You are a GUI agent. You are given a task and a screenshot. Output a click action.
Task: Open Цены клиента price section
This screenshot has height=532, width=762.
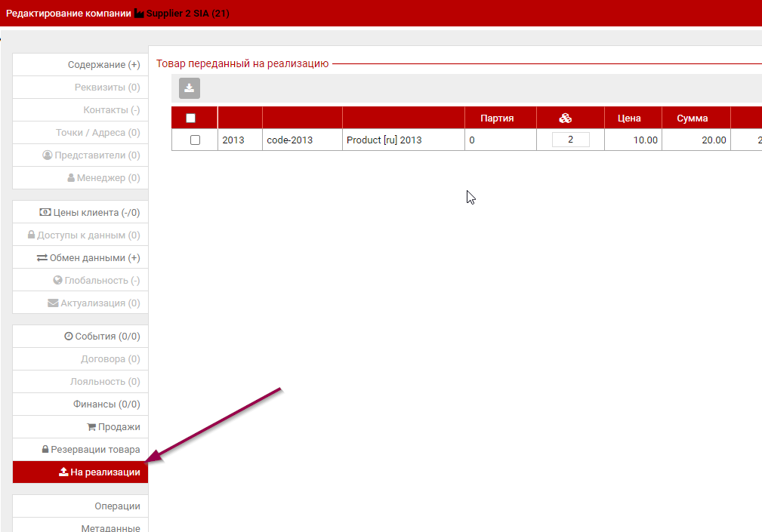[x=89, y=213]
